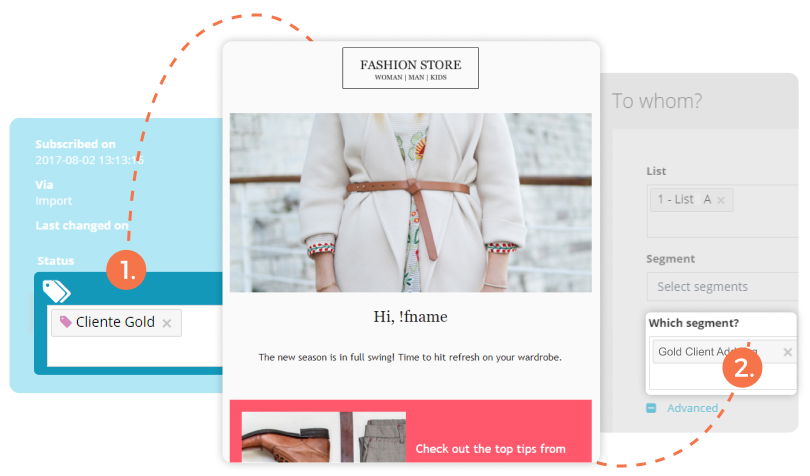
Task: Remove the 1 - List A chip
Action: (x=721, y=200)
